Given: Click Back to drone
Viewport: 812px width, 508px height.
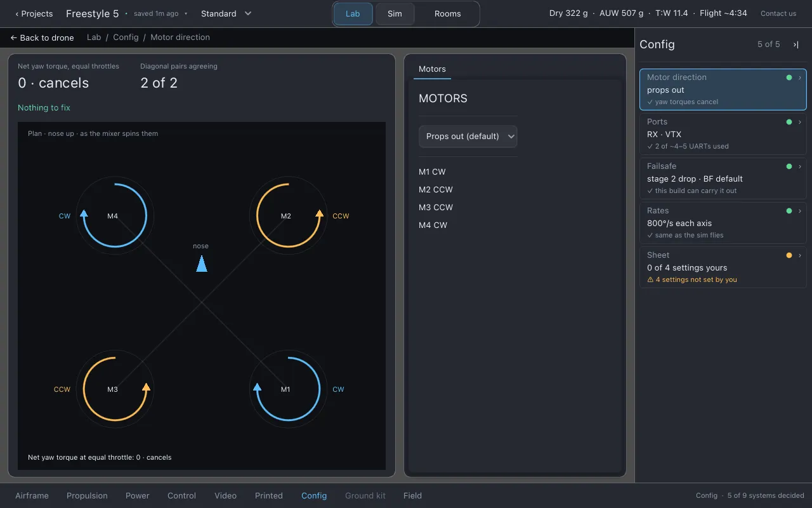Looking at the screenshot, I should click(x=43, y=37).
